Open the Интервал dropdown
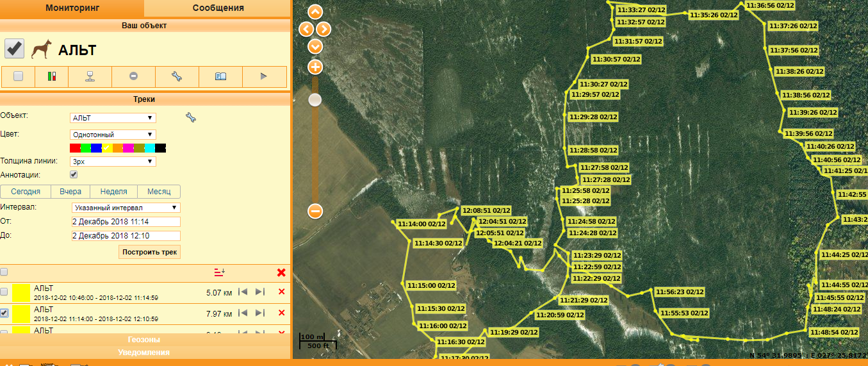 point(126,208)
